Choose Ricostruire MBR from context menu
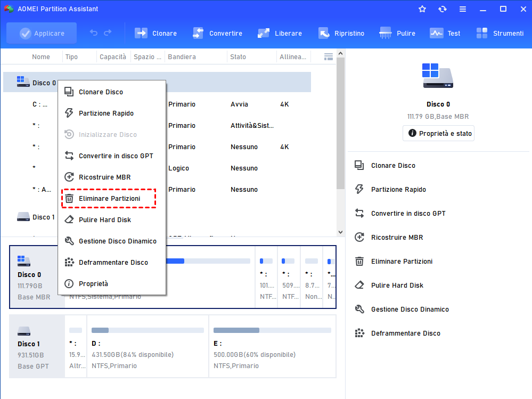Viewport: 532px width, 399px height. [x=112, y=177]
